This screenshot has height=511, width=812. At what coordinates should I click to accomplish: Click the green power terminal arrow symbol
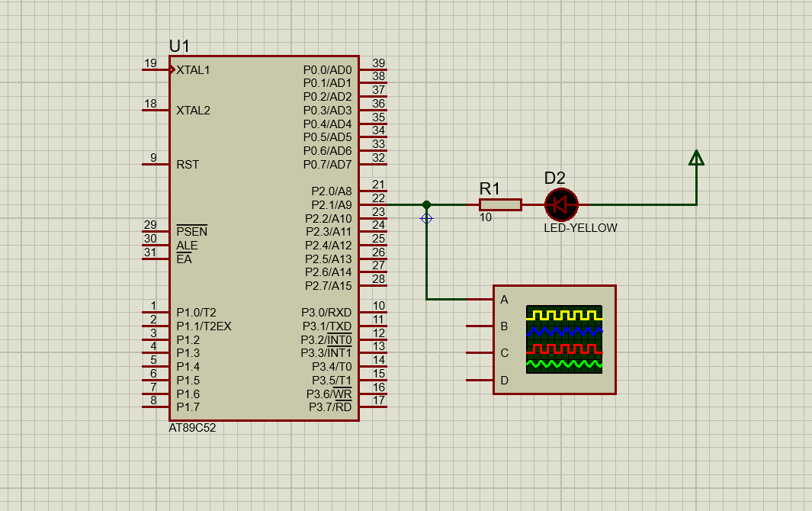tap(695, 159)
